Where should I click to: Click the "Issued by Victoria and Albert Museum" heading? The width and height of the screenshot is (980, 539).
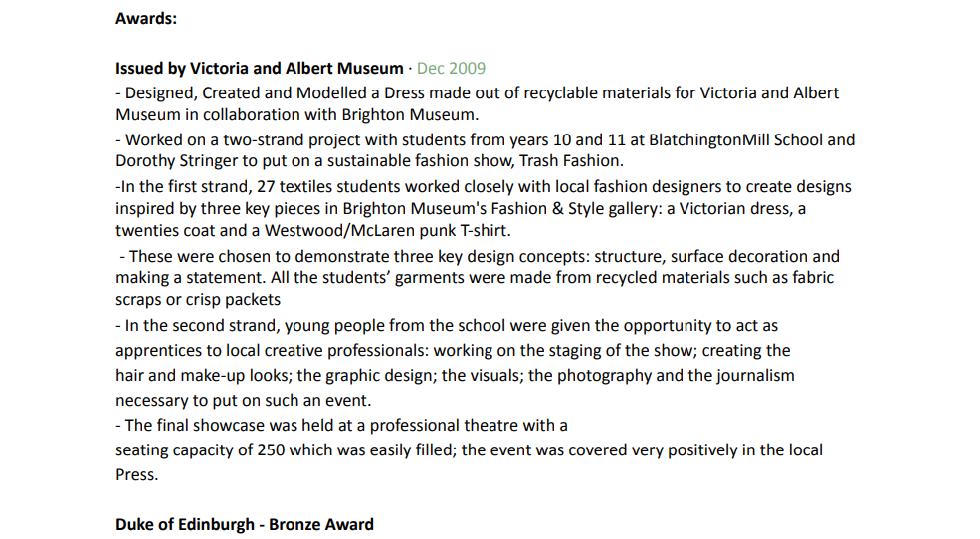(260, 68)
